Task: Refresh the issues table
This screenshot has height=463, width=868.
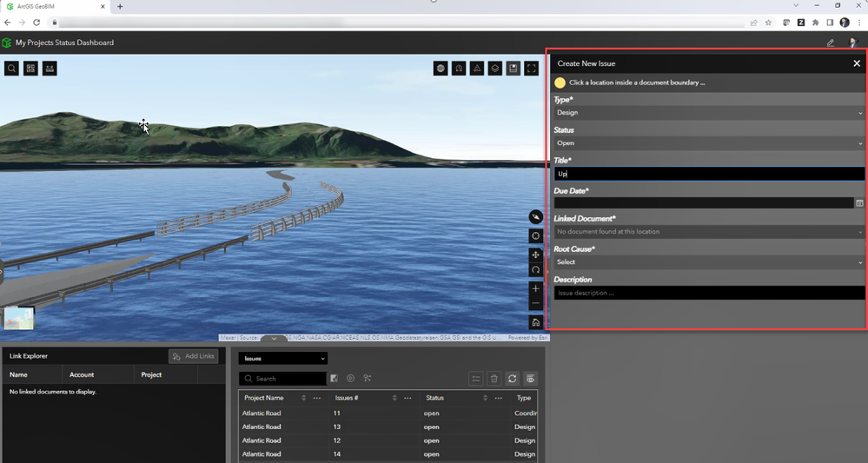Action: coord(512,379)
